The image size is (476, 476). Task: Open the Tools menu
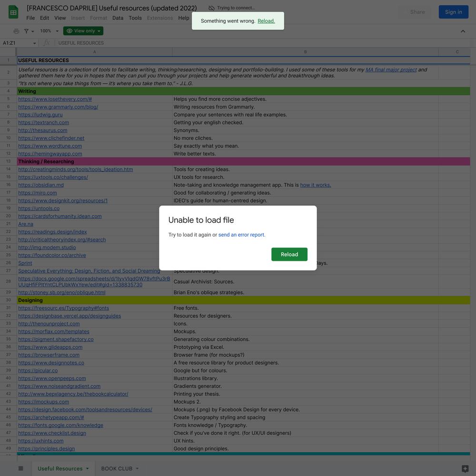[135, 18]
